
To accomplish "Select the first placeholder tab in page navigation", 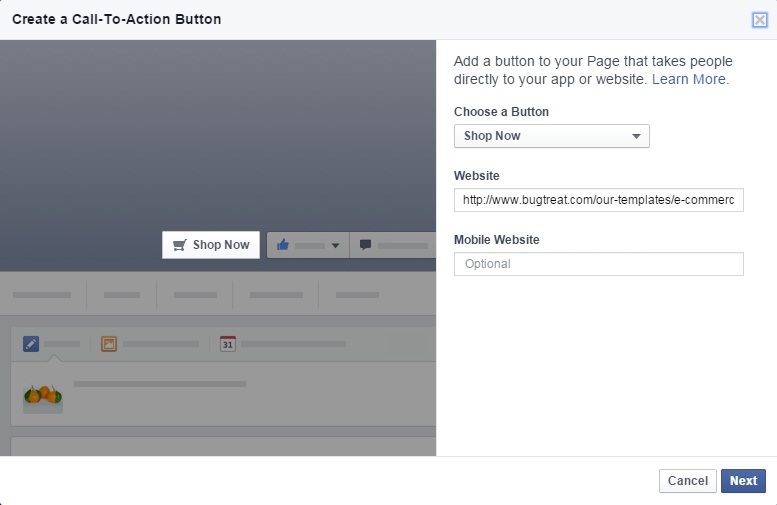I will pos(42,295).
